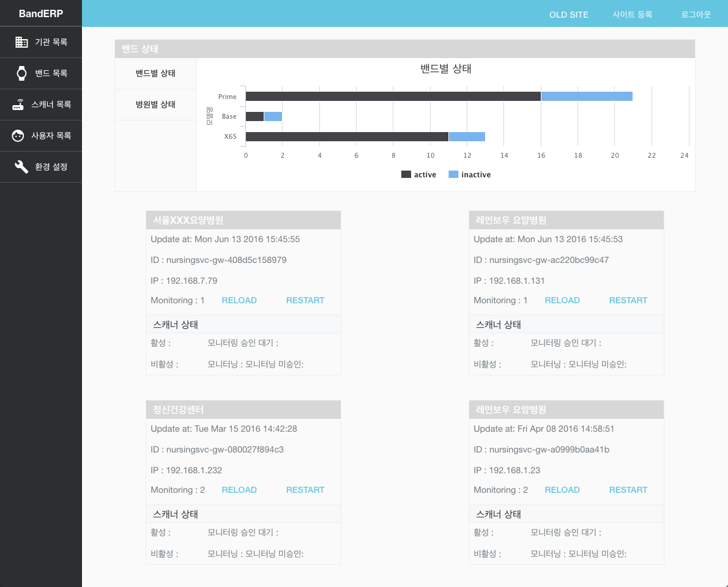Screen dimensions: 728x587
Task: Click the Base inactive bar segment
Action: 273,116
